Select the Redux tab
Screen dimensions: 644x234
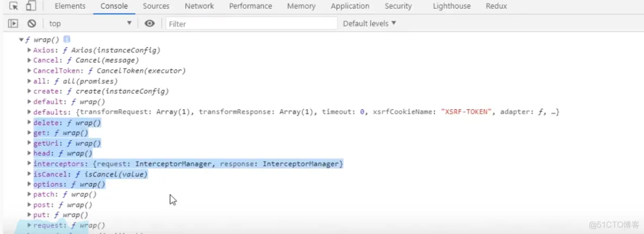click(x=496, y=7)
